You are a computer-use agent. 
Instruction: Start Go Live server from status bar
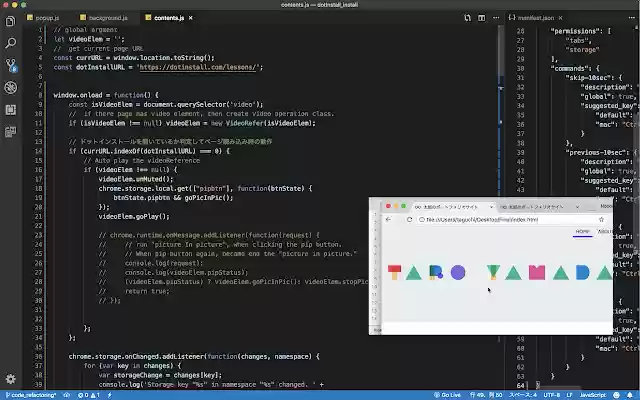(x=447, y=395)
